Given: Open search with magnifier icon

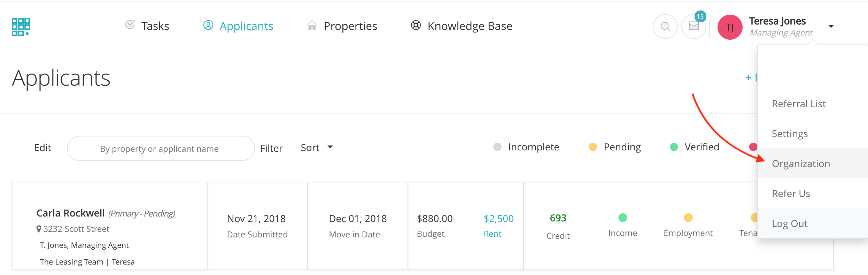Looking at the screenshot, I should click(665, 26).
